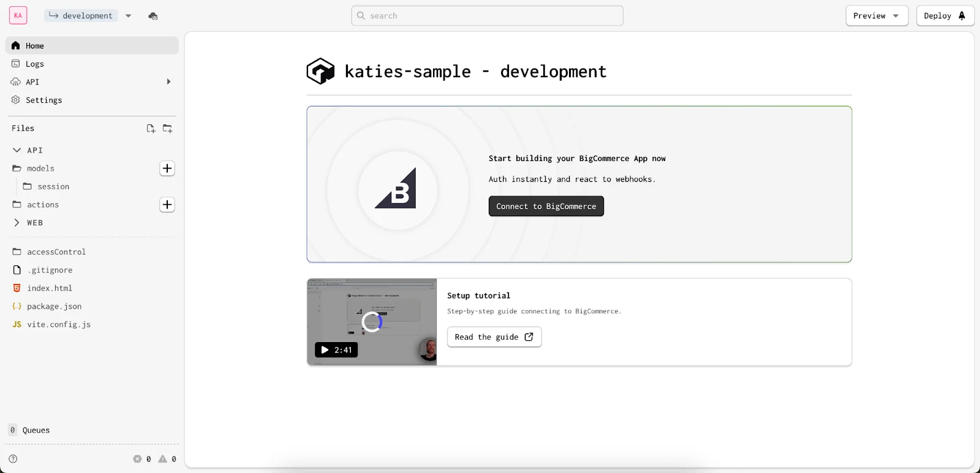Click the BigCommerce logo

click(397, 188)
